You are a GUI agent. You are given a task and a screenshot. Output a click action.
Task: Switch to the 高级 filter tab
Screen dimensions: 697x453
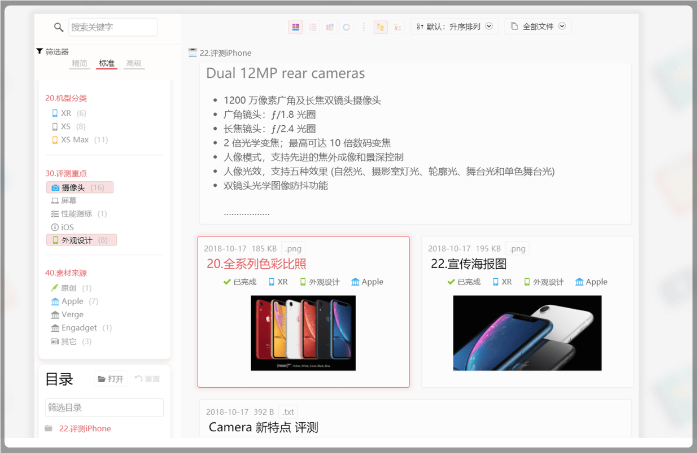point(134,63)
